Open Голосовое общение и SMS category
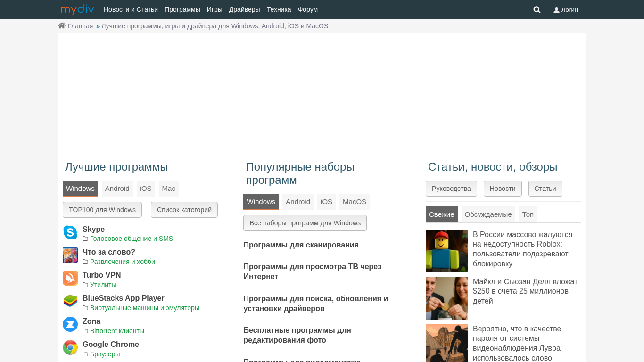Screen dimensions: 644x362 coord(132,239)
